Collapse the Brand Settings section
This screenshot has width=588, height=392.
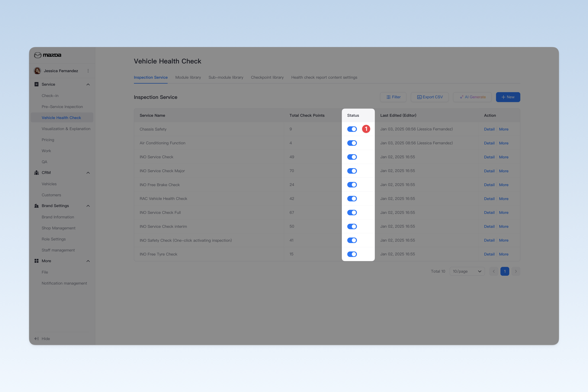point(88,206)
